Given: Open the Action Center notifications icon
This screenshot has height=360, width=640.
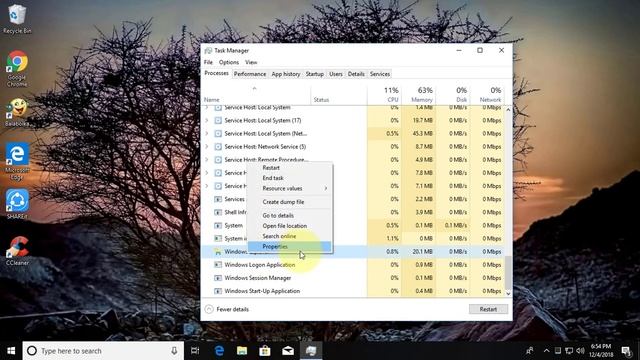Looking at the screenshot, I should tap(626, 351).
